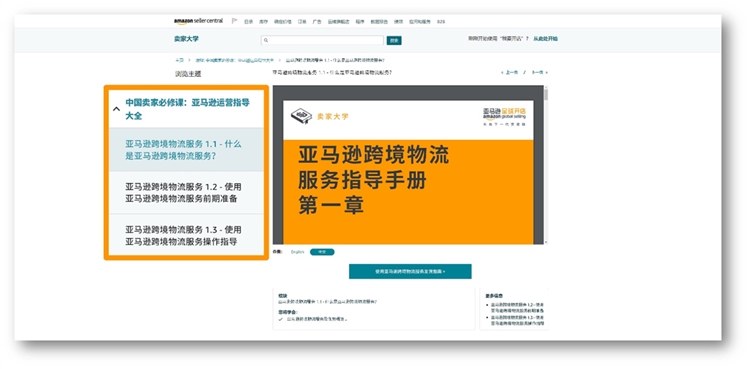The image size is (750, 369).
Task: Open the course breadcrumb link after 主页
Action: pos(234,60)
